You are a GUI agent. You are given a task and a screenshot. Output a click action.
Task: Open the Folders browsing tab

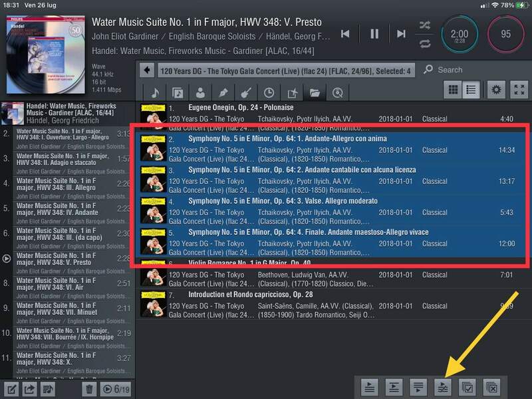[315, 92]
